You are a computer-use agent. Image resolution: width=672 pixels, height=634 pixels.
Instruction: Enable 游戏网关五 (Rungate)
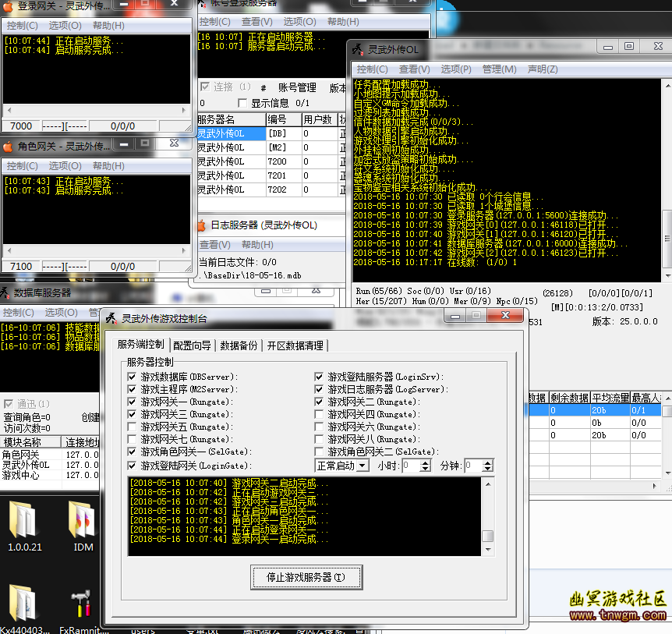pyautogui.click(x=132, y=427)
